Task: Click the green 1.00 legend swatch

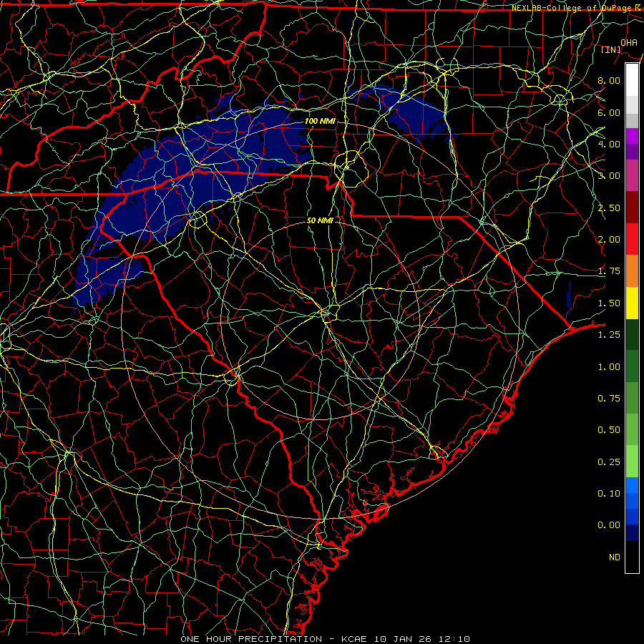Action: click(x=632, y=366)
